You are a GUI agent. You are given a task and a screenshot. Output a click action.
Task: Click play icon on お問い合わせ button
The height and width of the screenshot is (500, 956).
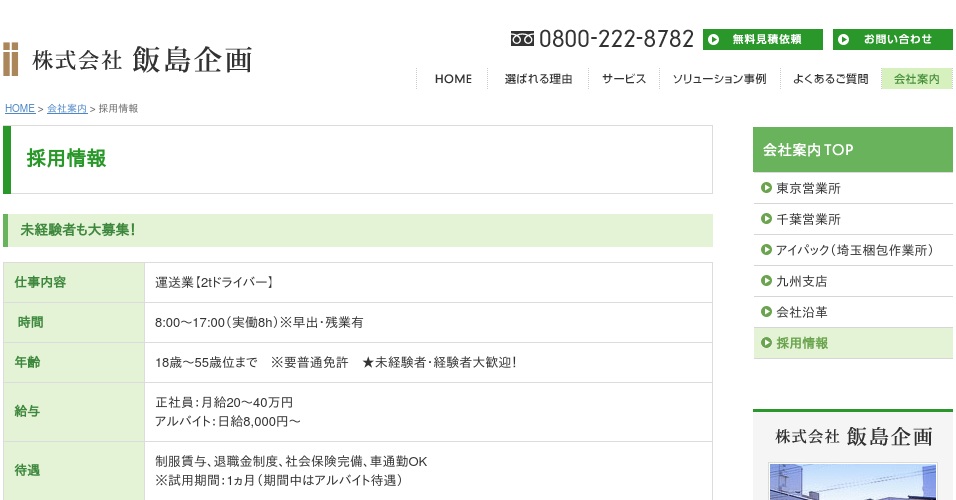pyautogui.click(x=844, y=40)
